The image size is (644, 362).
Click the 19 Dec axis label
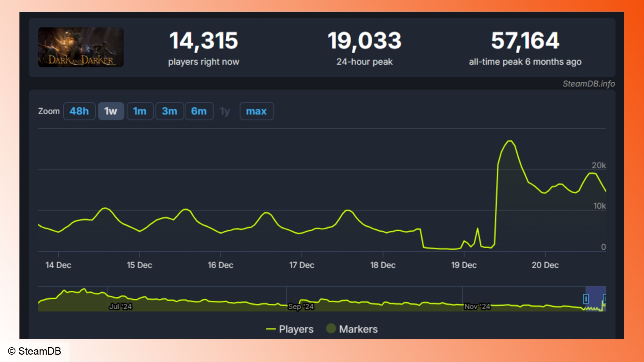[x=464, y=265]
